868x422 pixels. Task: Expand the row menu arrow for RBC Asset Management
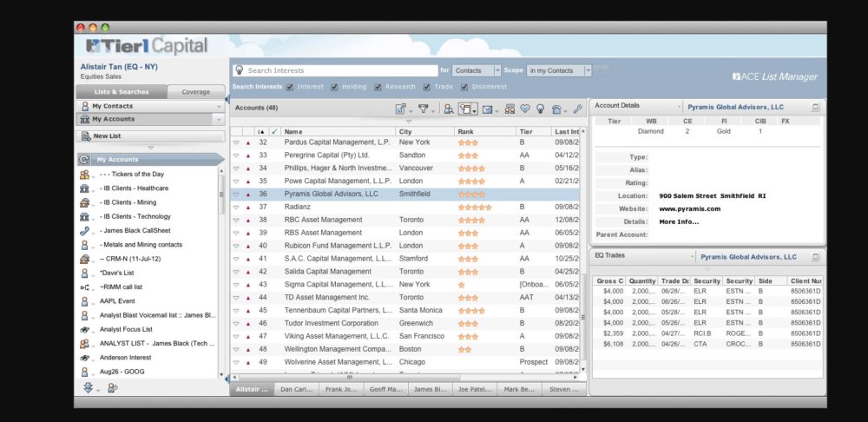coord(236,220)
